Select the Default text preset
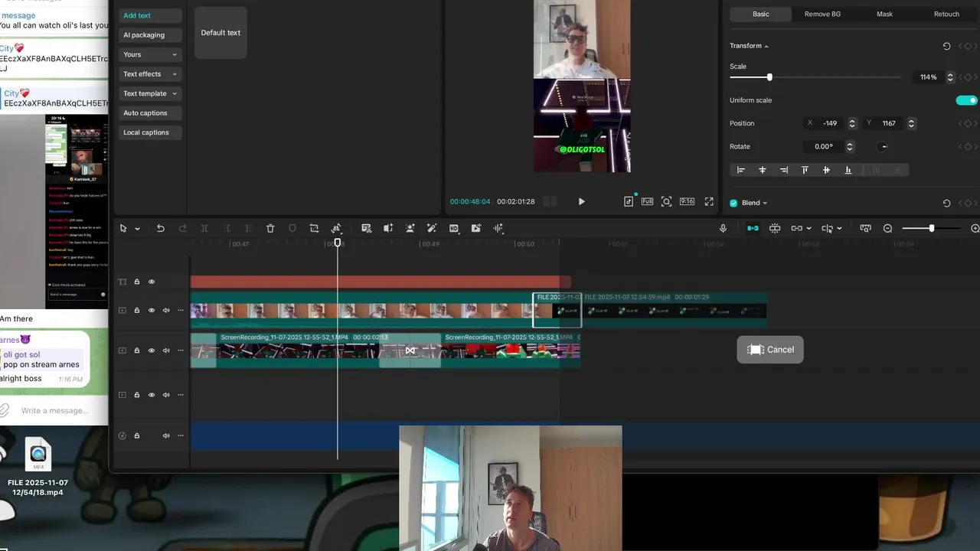 tap(220, 33)
